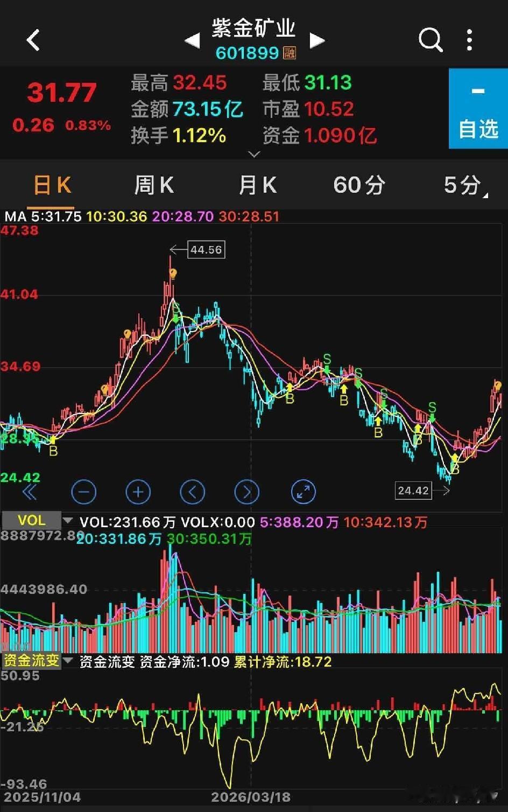Switch to 周K weekly chart
The image size is (508, 812).
[154, 185]
